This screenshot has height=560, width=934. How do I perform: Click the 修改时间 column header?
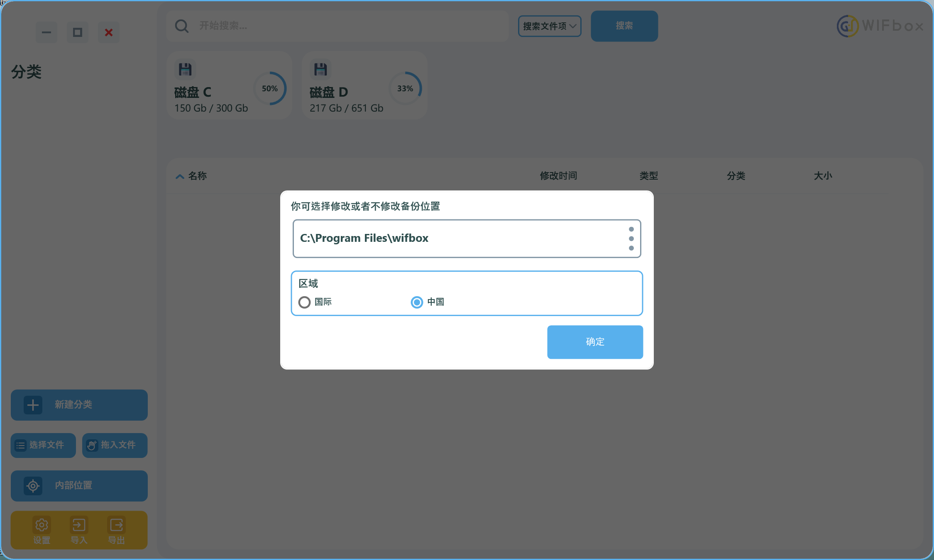point(558,176)
